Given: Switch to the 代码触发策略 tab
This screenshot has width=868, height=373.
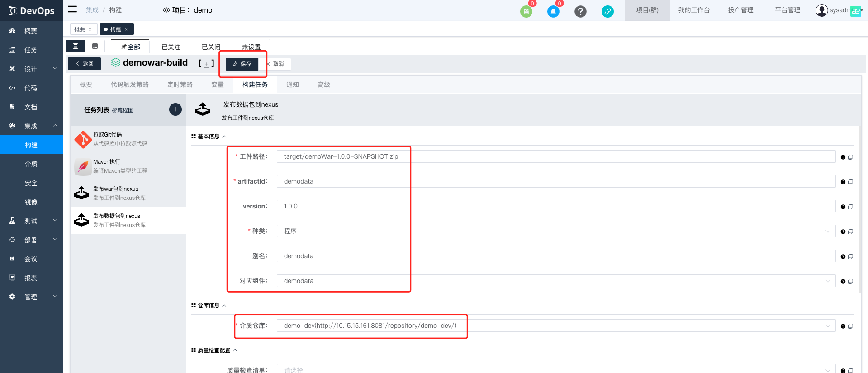Looking at the screenshot, I should click(x=130, y=85).
